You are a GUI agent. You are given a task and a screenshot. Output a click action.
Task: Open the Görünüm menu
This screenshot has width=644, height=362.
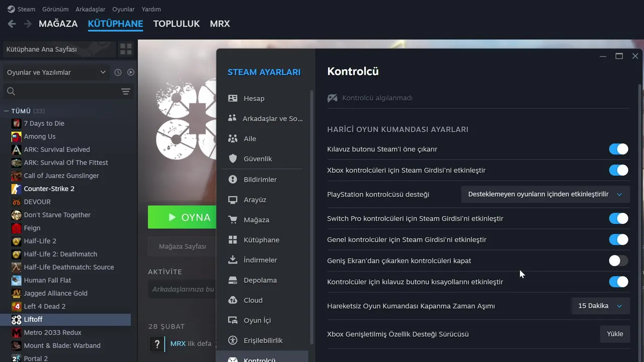pyautogui.click(x=55, y=9)
